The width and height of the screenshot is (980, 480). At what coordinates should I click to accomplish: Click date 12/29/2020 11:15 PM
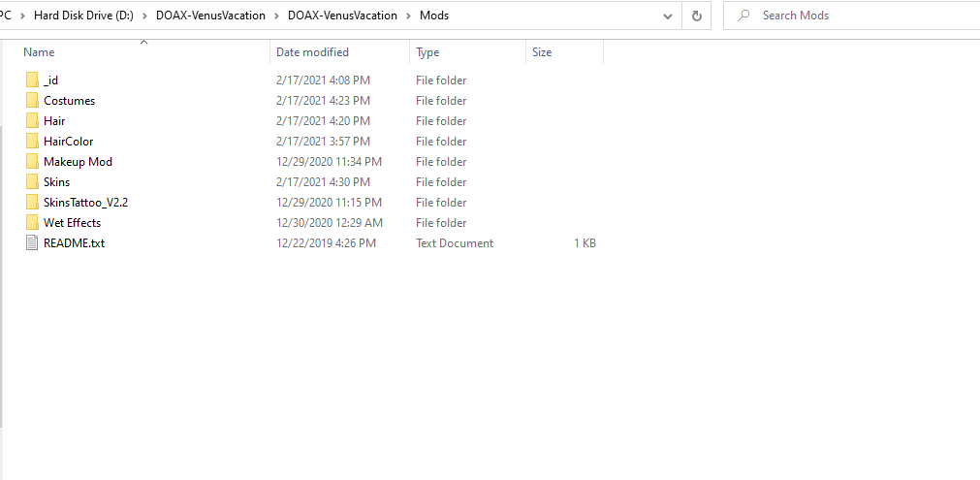pos(329,203)
